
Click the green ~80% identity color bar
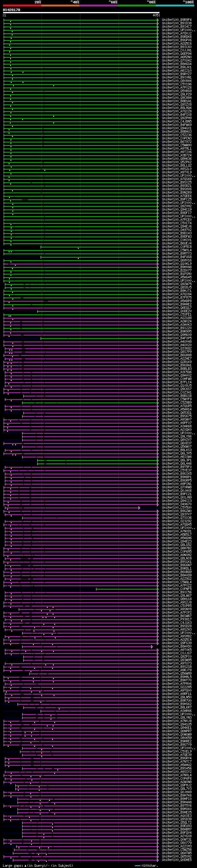pos(137,6)
